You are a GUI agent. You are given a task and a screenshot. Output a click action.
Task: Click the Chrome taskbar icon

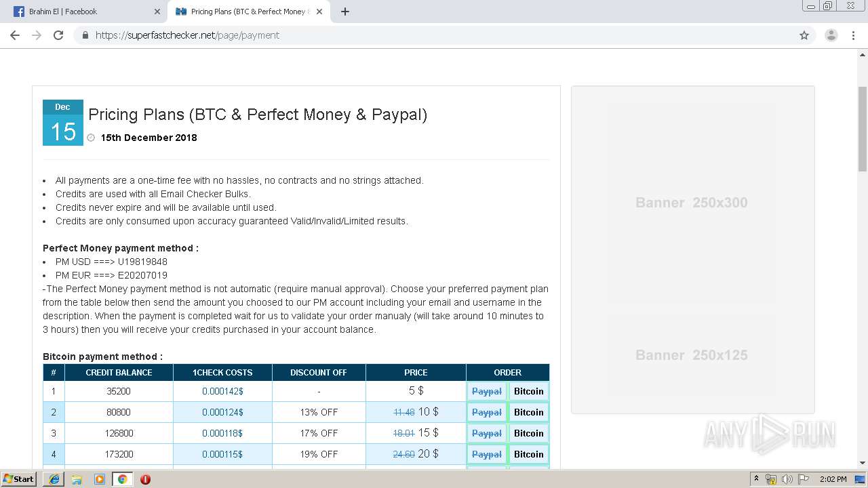click(x=122, y=479)
